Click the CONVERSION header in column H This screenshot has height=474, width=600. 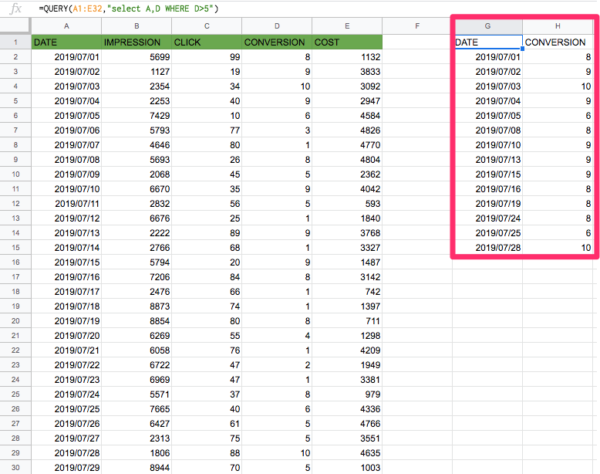point(558,42)
